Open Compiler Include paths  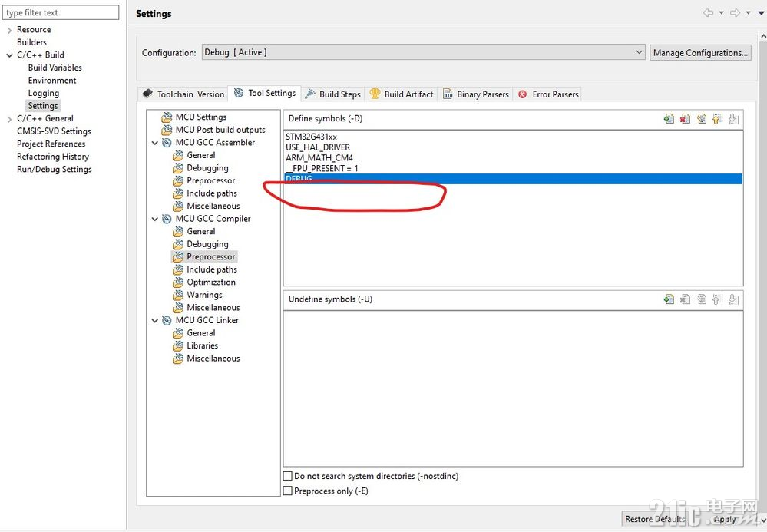coord(212,269)
